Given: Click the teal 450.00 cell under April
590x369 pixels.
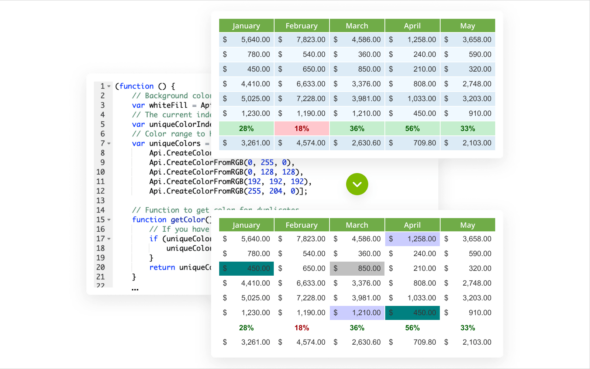Looking at the screenshot, I should [x=412, y=313].
